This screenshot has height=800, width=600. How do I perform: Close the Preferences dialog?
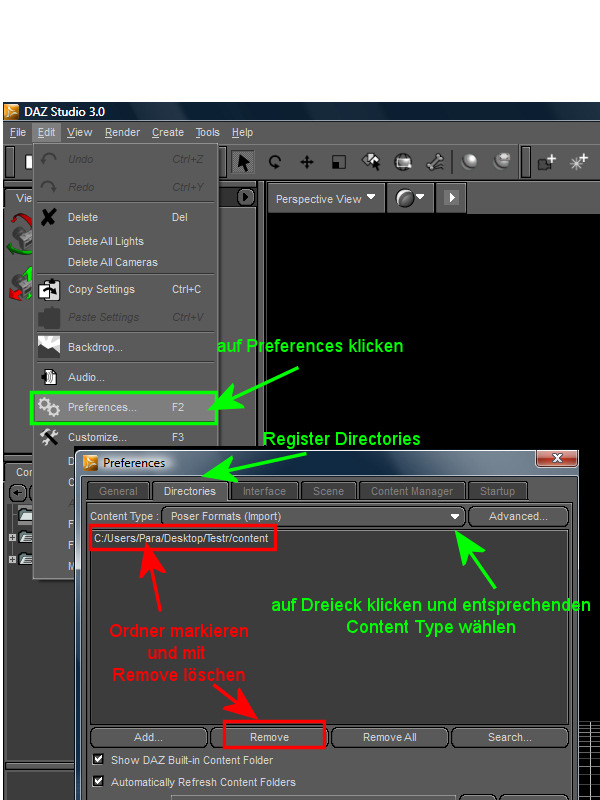click(x=557, y=458)
